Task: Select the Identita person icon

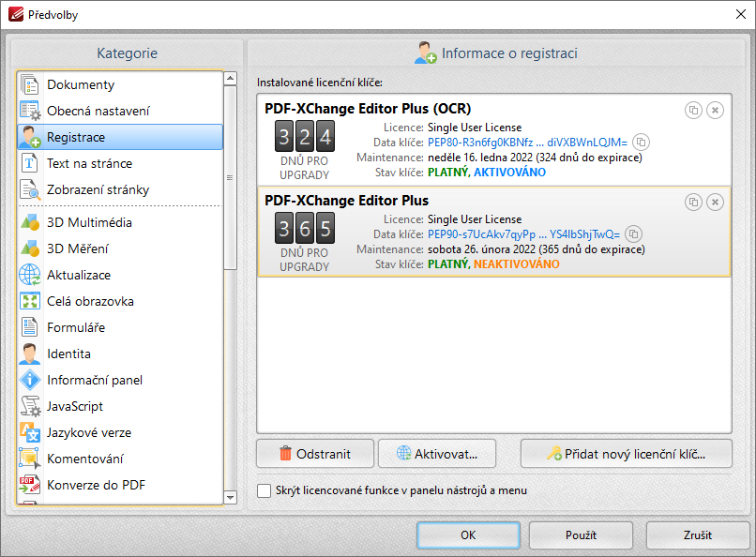Action: point(29,354)
